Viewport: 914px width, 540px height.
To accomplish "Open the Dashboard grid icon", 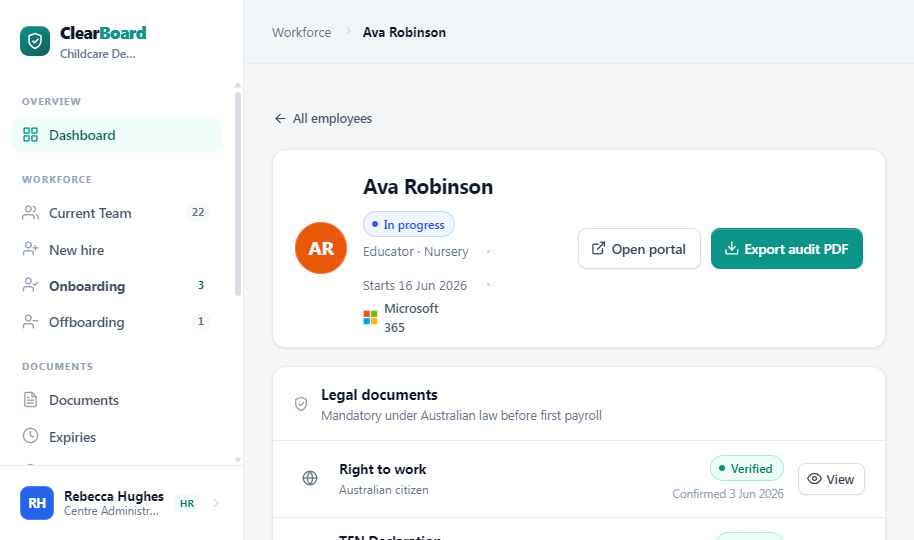I will 30,135.
